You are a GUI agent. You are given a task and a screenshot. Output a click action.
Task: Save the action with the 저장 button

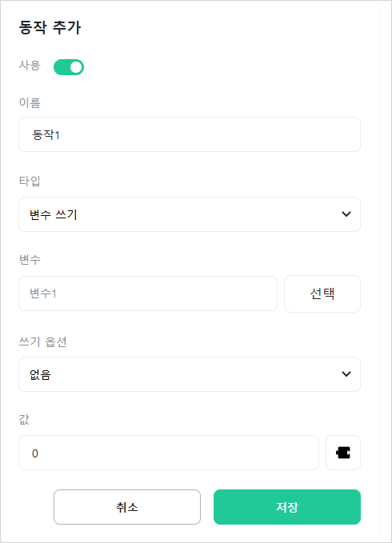tap(287, 507)
